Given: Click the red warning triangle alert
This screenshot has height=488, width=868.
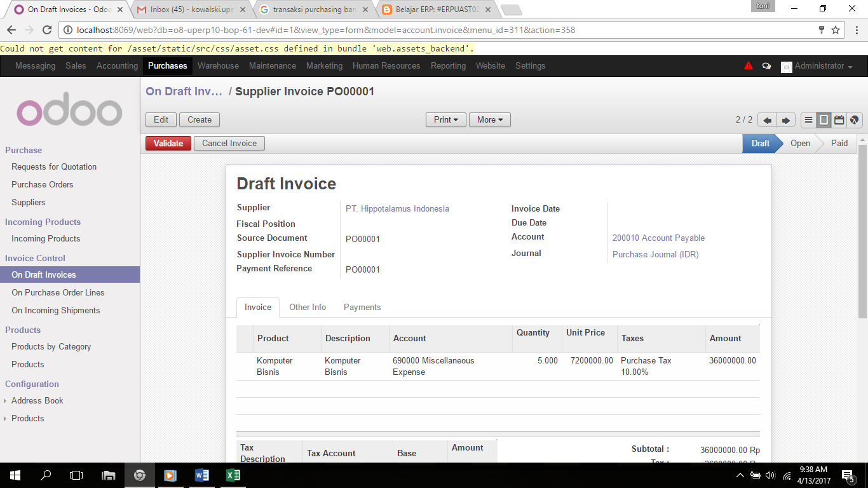Looking at the screenshot, I should coord(748,65).
